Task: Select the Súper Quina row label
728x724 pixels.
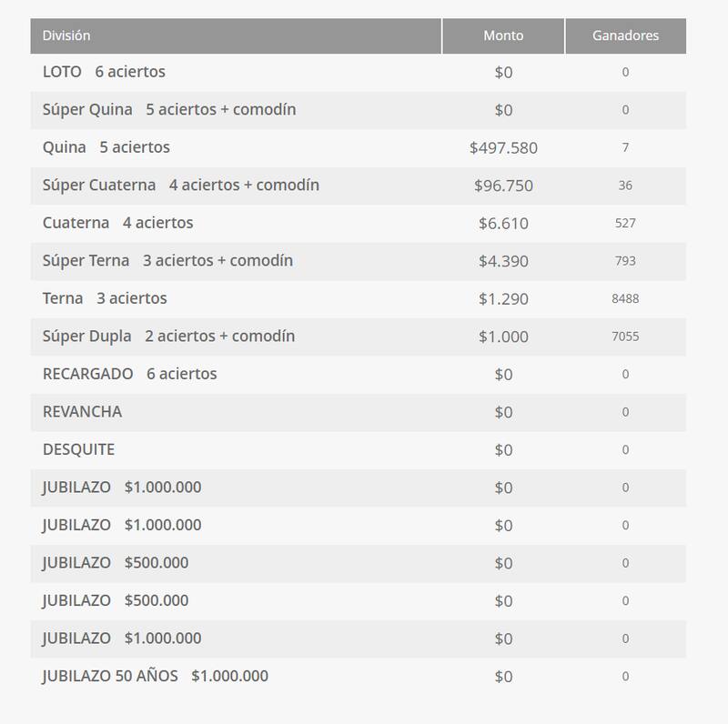Action: pyautogui.click(x=168, y=109)
